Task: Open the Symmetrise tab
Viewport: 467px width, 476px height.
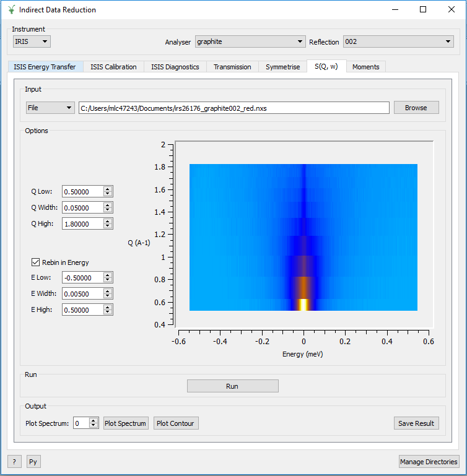Action: (282, 67)
